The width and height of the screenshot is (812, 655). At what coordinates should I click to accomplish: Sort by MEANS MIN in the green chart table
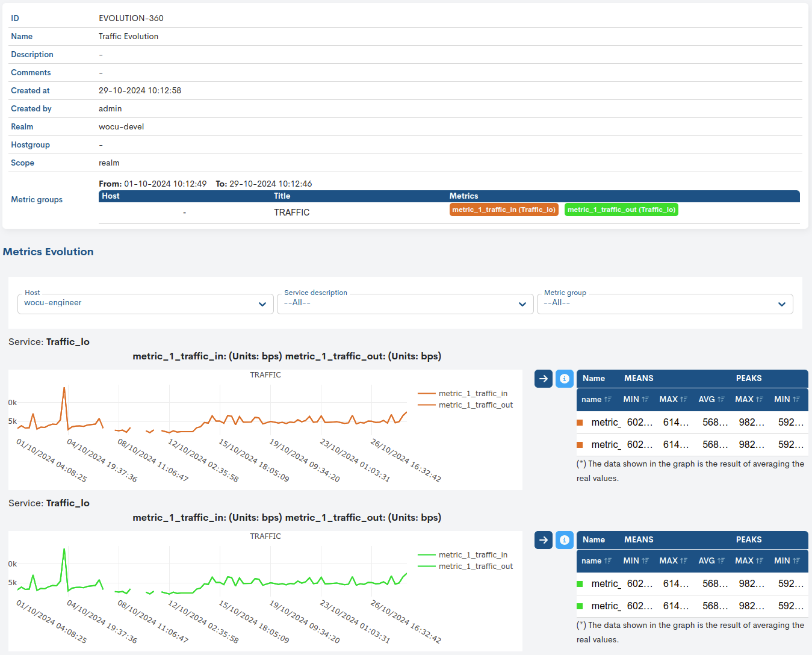[x=636, y=560]
